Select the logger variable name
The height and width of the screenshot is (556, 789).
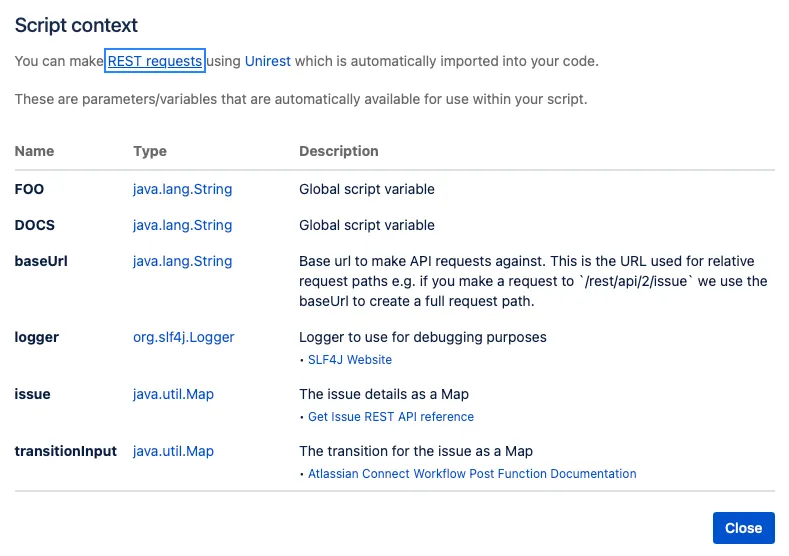(x=37, y=337)
